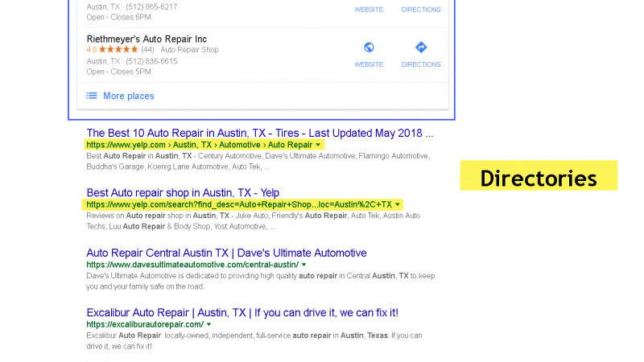Click the list icon beside More places
644x362 pixels.
point(92,96)
